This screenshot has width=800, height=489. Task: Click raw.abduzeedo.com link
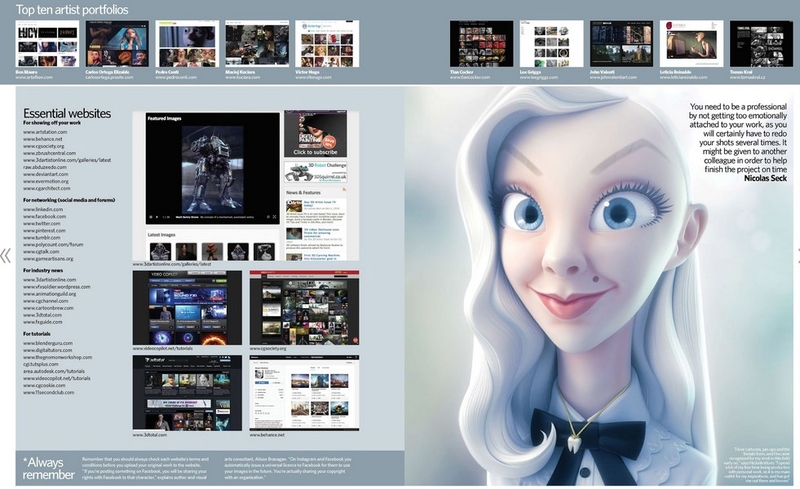44,167
